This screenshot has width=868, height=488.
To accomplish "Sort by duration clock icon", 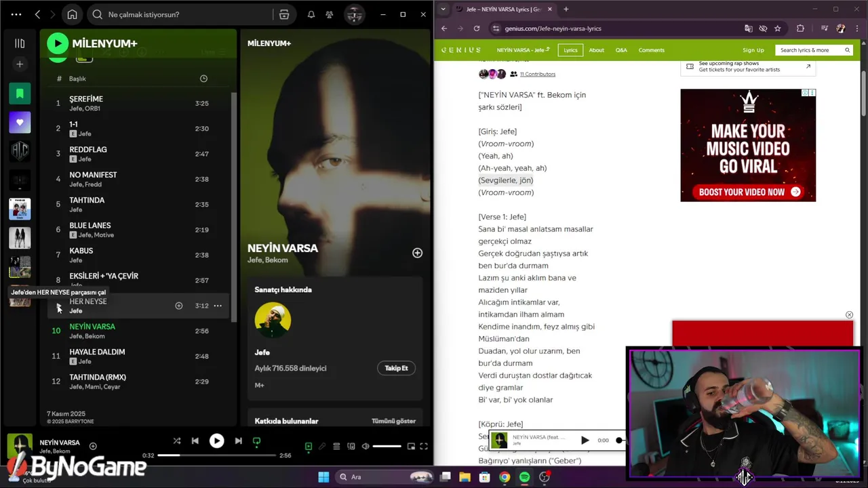I will click(203, 79).
